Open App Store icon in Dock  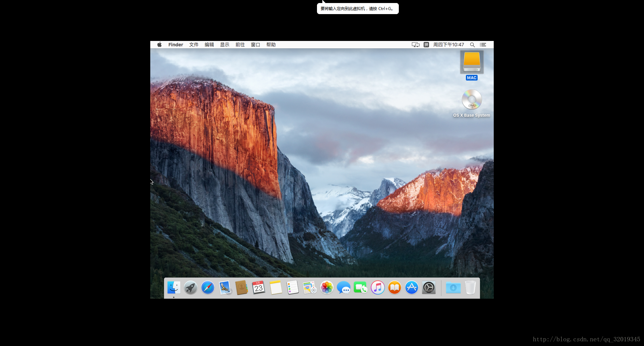click(412, 288)
